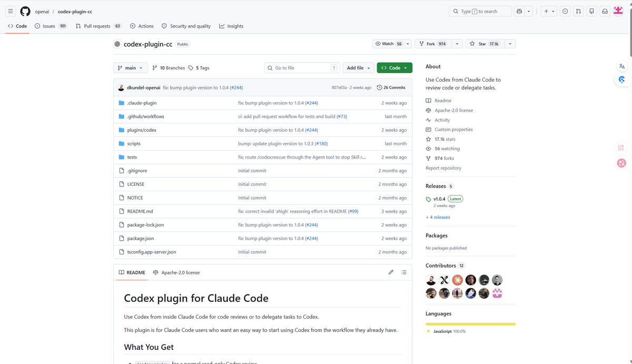The image size is (632, 364).
Task: Open the main branch selector dropdown
Action: click(x=130, y=68)
